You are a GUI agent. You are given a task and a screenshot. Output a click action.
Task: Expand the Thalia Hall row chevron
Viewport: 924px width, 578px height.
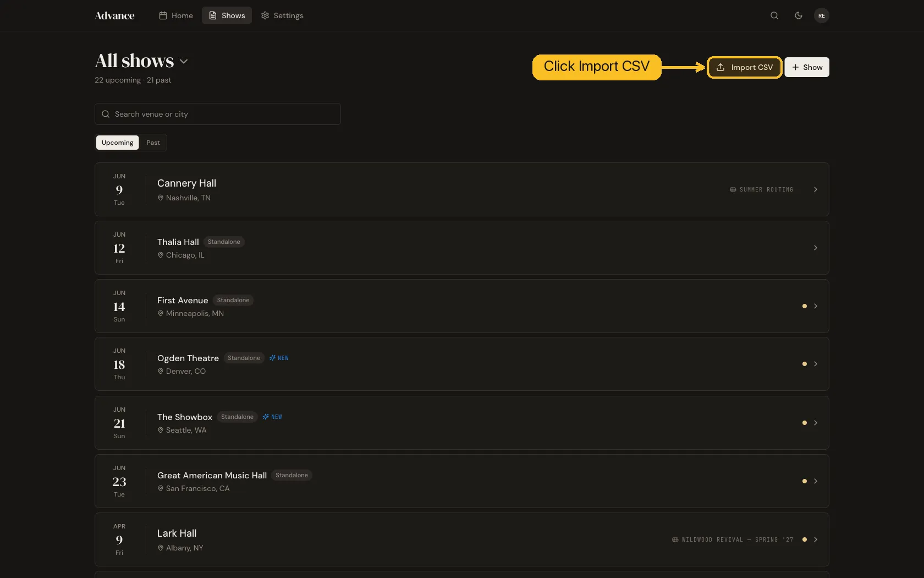click(x=816, y=248)
